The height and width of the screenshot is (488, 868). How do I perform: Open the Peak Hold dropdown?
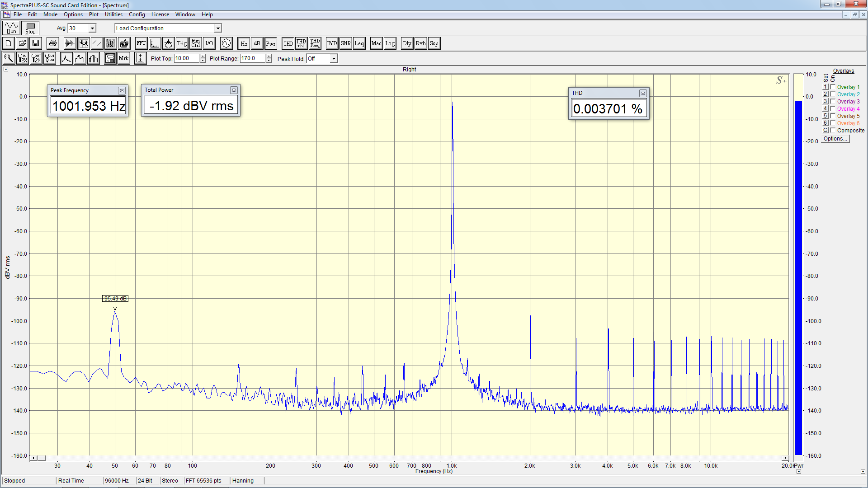[334, 59]
